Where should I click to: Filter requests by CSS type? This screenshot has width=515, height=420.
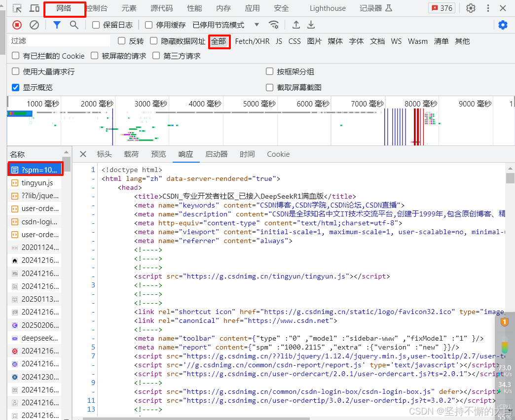click(294, 41)
